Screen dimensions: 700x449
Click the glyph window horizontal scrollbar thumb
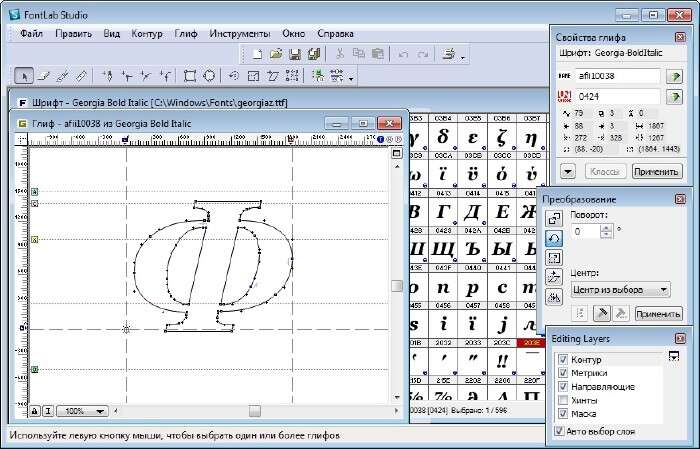[254, 411]
